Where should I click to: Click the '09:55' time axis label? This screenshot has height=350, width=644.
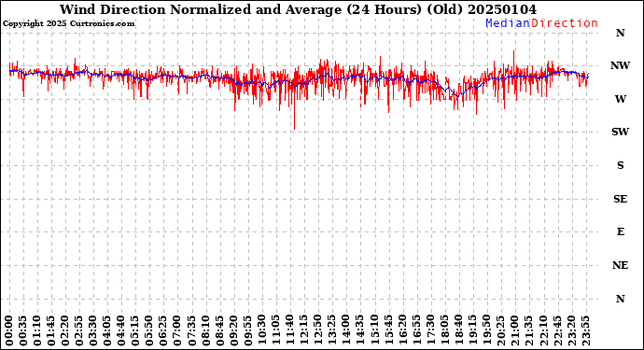248,330
